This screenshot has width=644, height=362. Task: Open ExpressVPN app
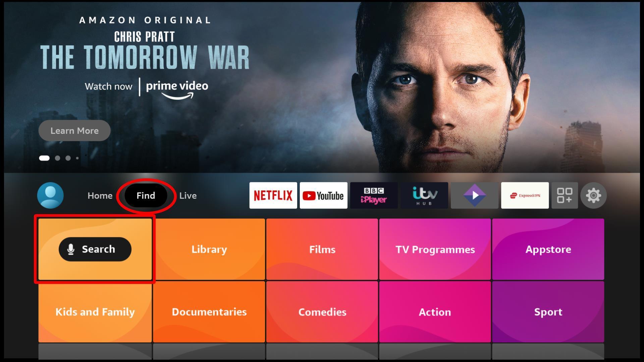click(525, 195)
